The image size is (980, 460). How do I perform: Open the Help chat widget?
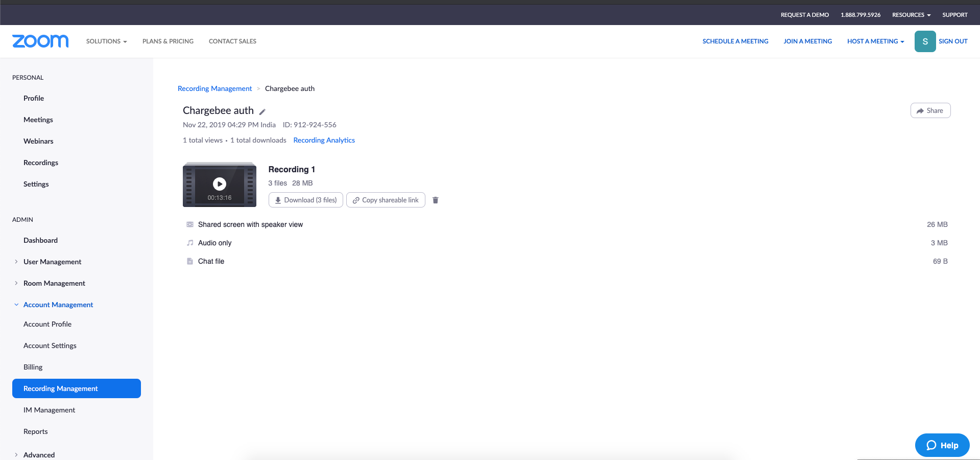click(942, 445)
